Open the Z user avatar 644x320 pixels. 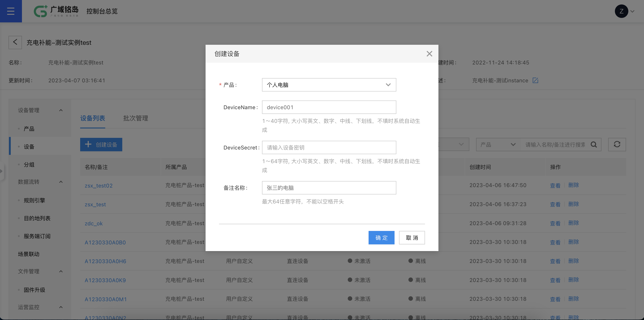coord(621,11)
